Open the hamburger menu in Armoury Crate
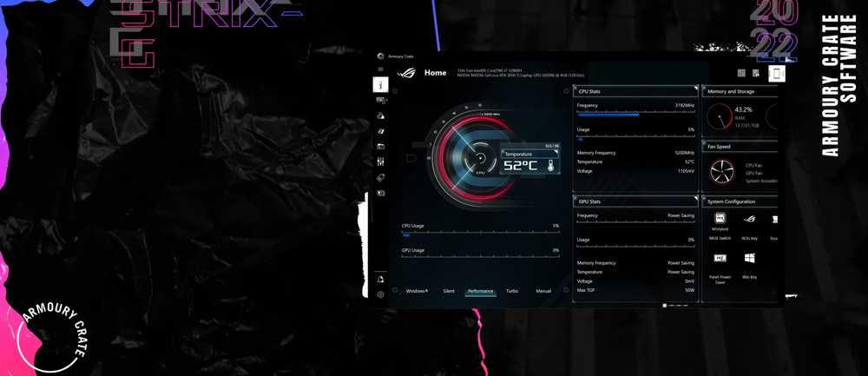The image size is (868, 376). [x=380, y=69]
